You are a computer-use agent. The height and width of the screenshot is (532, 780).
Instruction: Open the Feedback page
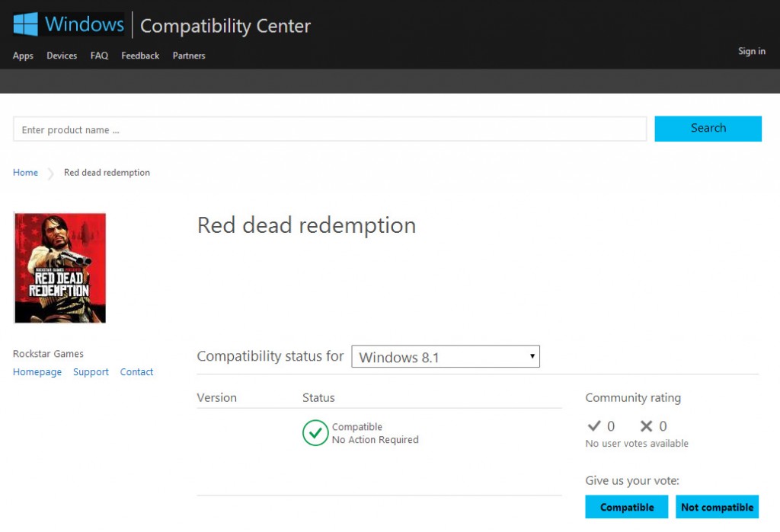click(x=140, y=56)
